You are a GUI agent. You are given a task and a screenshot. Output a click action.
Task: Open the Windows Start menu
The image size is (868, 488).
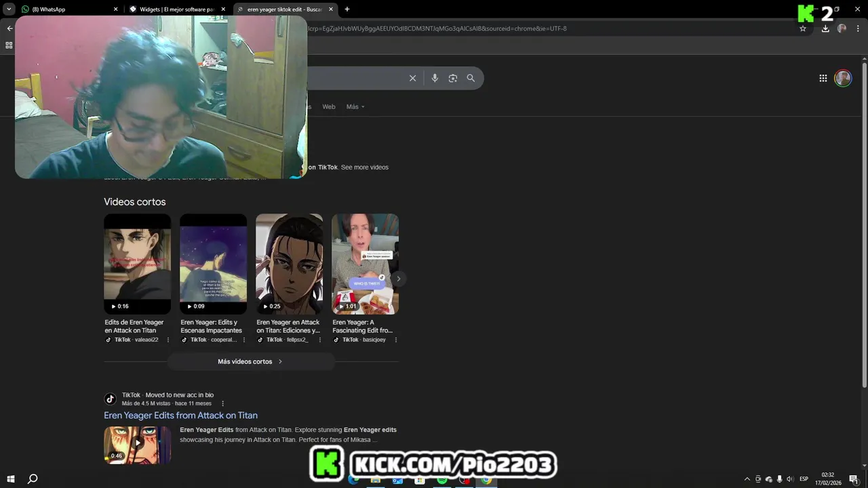(10, 479)
